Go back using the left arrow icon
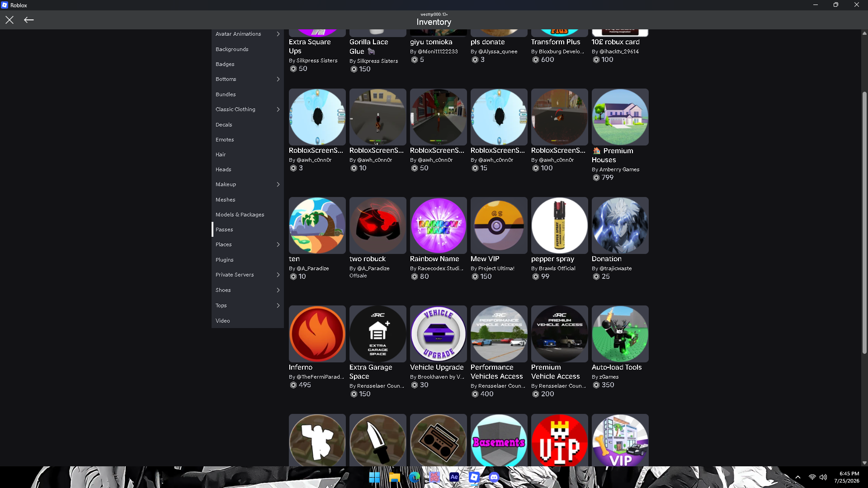 [29, 20]
